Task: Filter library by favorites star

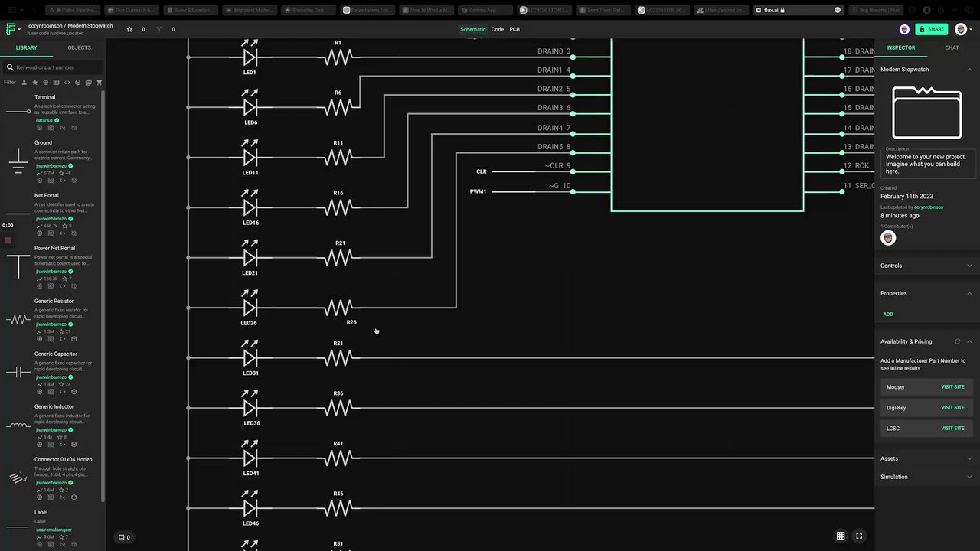Action: pyautogui.click(x=34, y=82)
